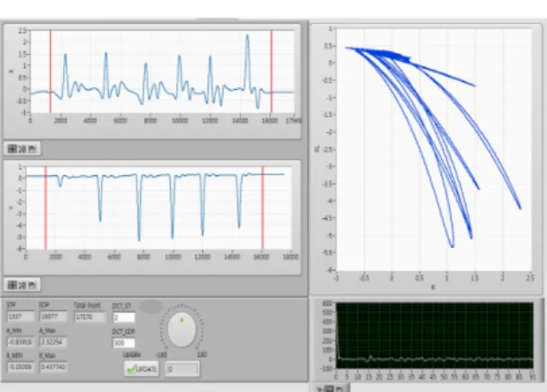Click the DCT_ST input field
This screenshot has height=392, width=547.
click(x=124, y=317)
